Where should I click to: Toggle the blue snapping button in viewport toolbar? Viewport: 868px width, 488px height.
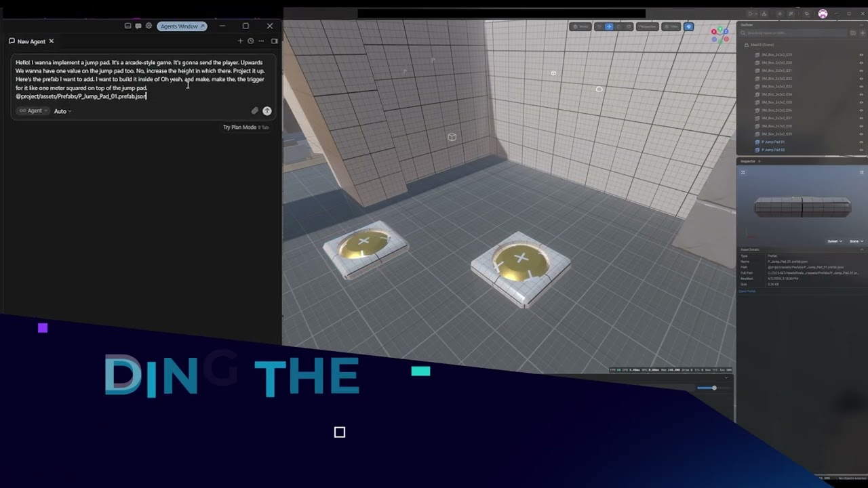point(688,26)
